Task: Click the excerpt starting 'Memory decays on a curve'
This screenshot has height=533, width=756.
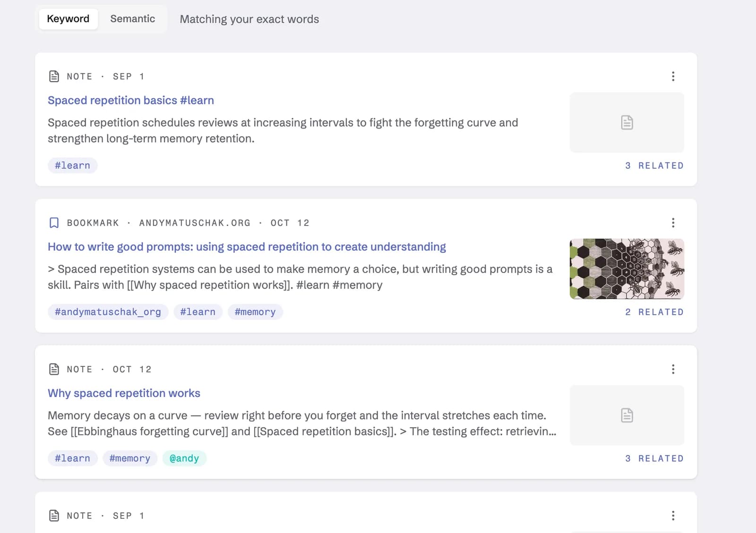Action: (302, 423)
